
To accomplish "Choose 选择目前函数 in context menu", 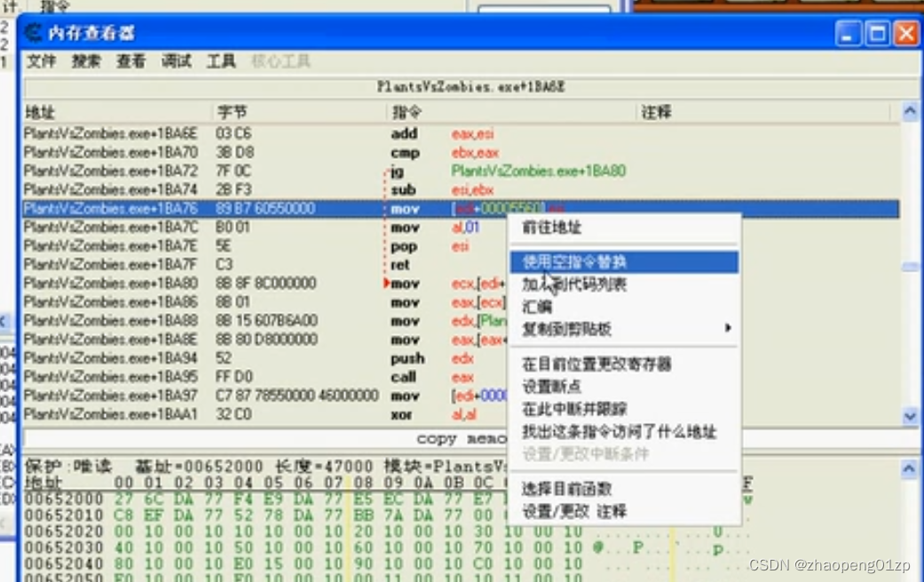I will point(624,489).
